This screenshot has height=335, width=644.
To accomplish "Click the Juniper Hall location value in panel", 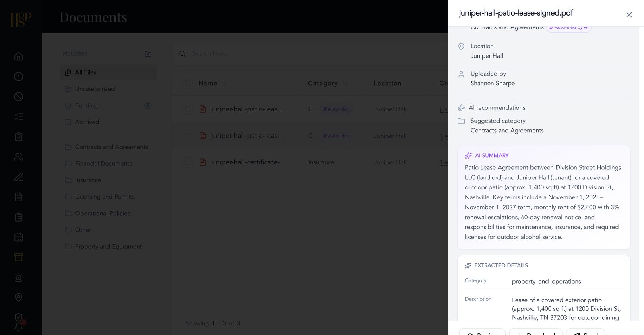I will pos(487,56).
